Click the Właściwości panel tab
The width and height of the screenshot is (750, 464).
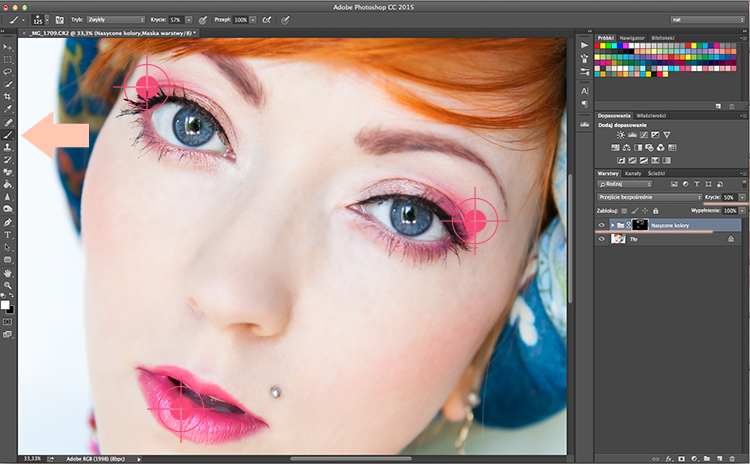click(651, 115)
